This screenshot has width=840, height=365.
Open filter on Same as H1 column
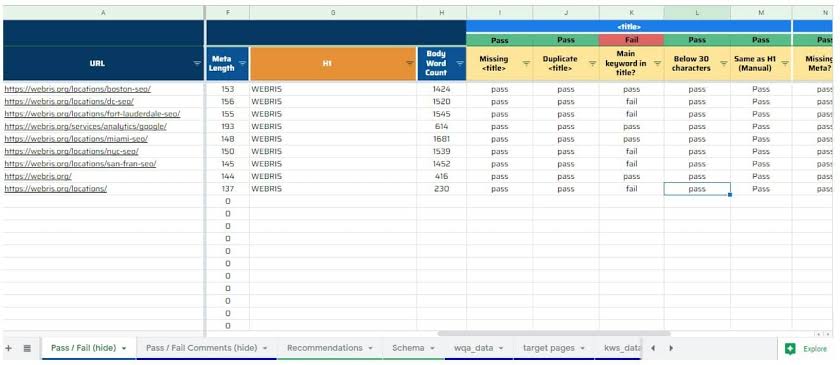click(x=785, y=63)
